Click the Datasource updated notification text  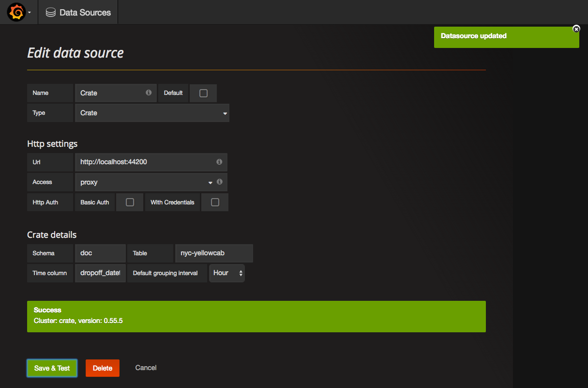(x=474, y=36)
